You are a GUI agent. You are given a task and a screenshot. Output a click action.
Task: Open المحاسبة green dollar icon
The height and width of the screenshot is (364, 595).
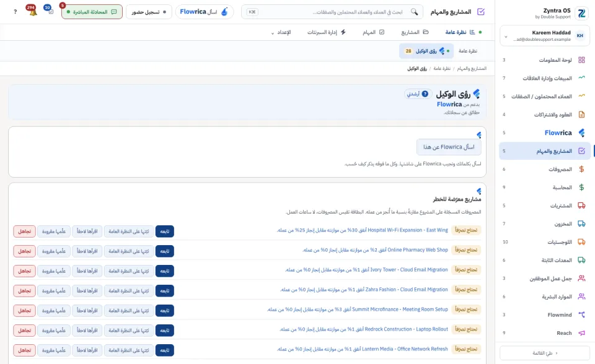[581, 188]
